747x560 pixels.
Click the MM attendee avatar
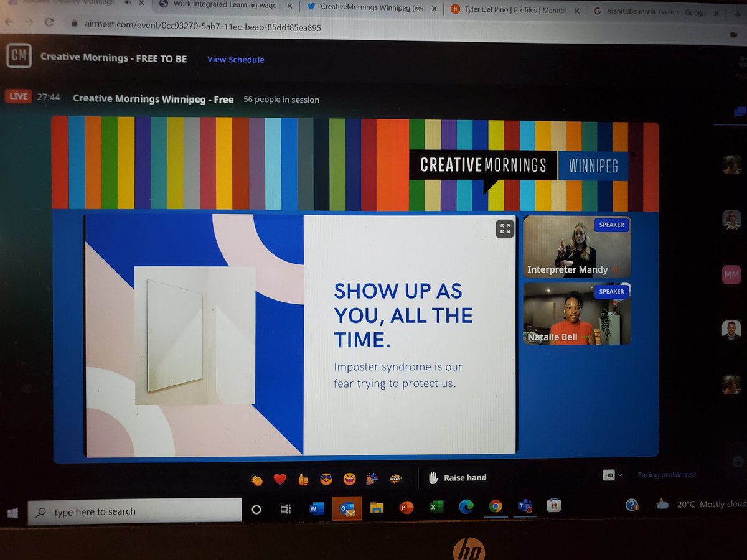[731, 274]
